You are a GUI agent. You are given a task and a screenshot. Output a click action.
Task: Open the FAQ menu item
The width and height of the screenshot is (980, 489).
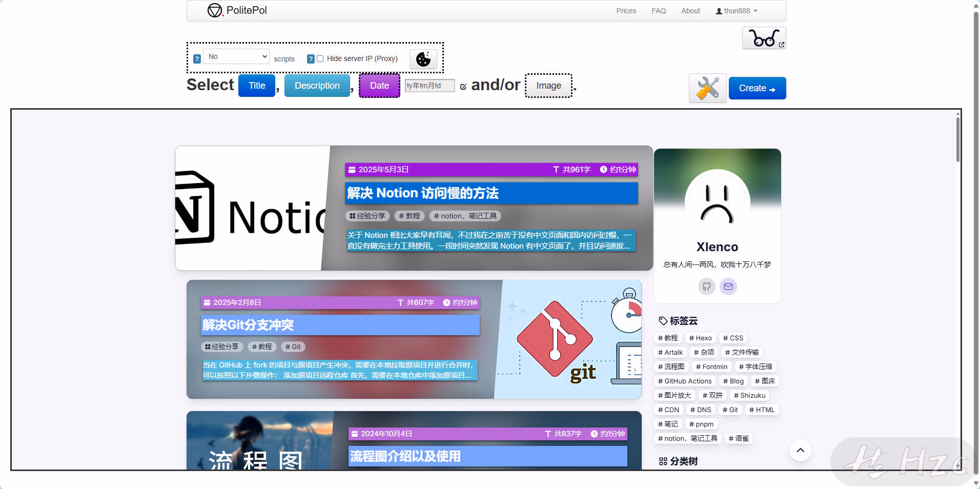[x=659, y=11]
